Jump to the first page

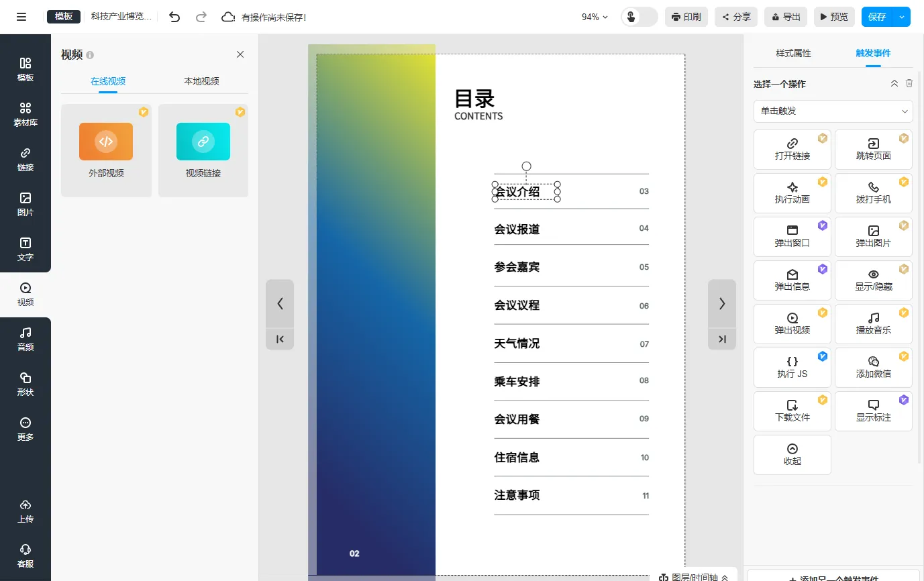(280, 339)
